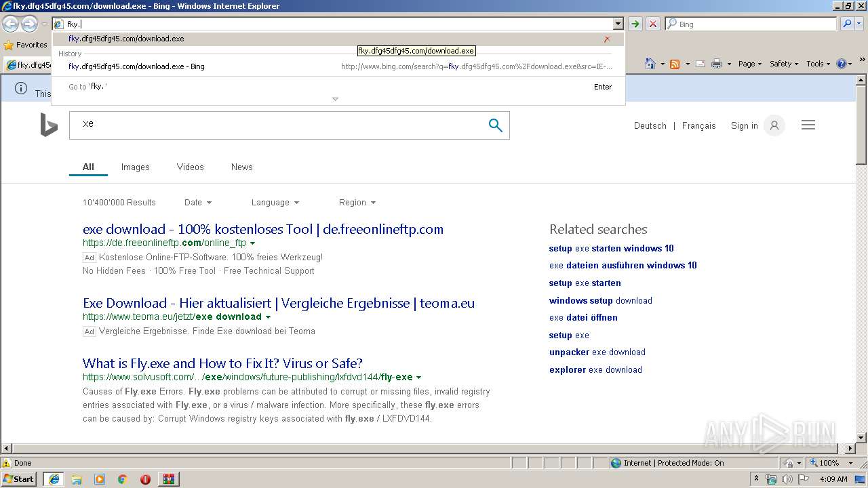Click the RSS feeds icon
The image size is (868, 488).
(x=675, y=64)
